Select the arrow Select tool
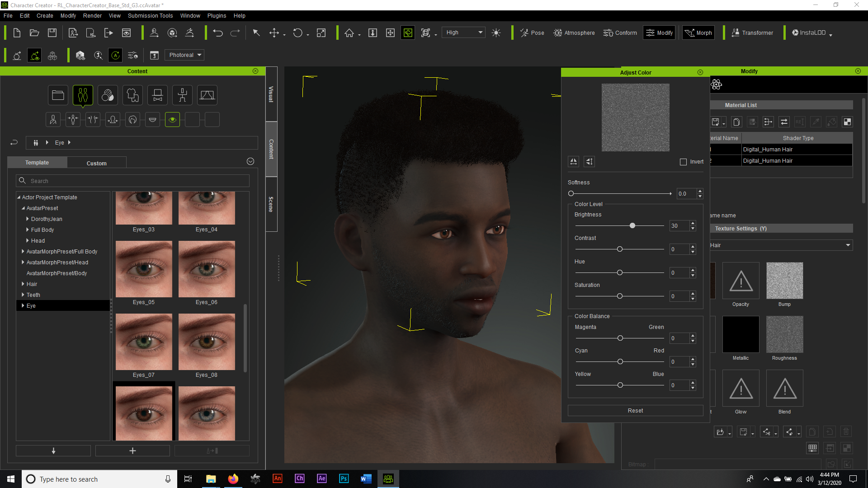This screenshot has height=488, width=868. click(x=256, y=33)
